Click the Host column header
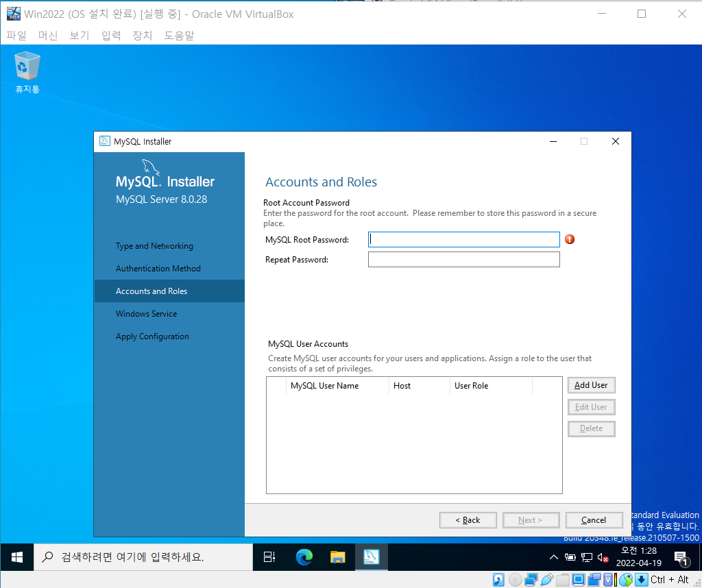 tap(420, 386)
